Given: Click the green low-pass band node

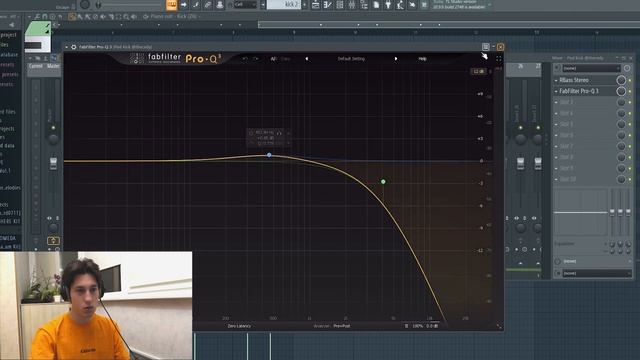Looking at the screenshot, I should tap(383, 182).
